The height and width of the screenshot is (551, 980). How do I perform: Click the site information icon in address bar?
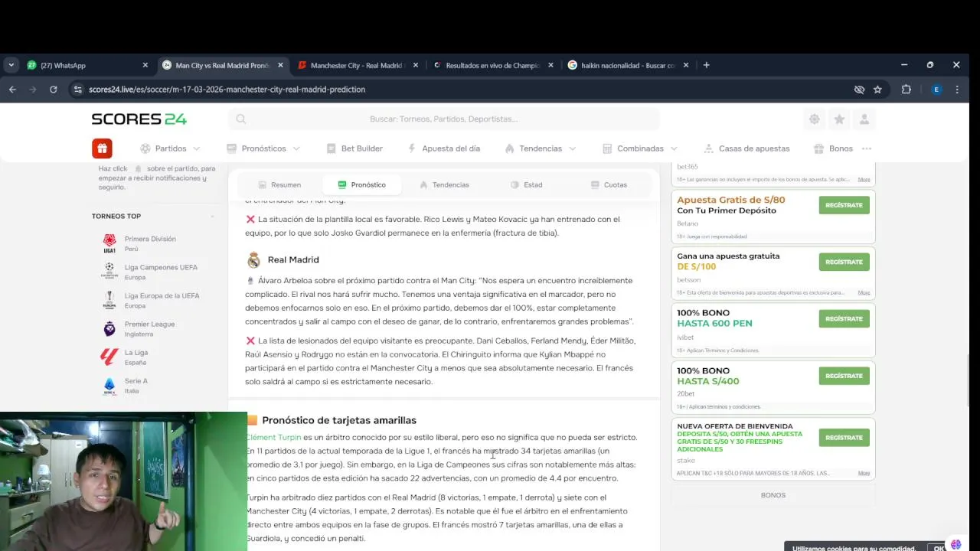(x=77, y=90)
